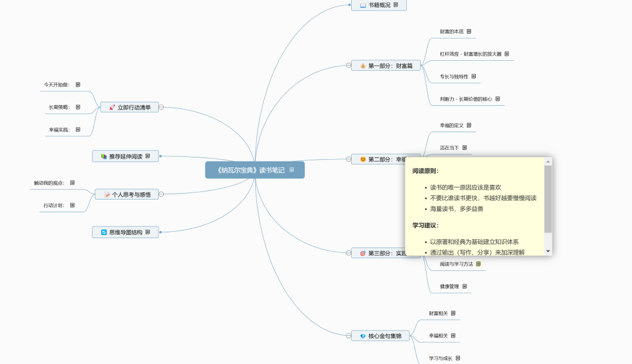Viewport: 632px width, 364px height.
Task: Click note icon beside 推荐延伸阅读
Action: (148, 156)
